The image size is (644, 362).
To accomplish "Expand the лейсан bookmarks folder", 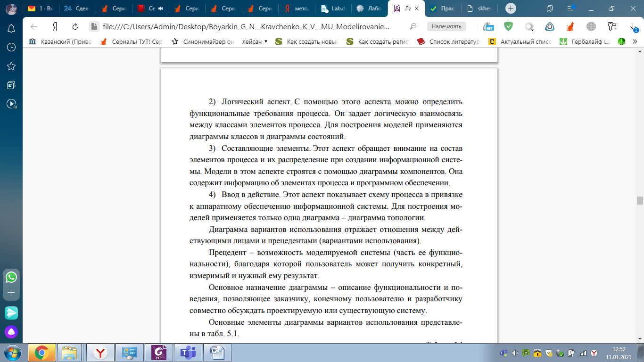I will pos(255,41).
